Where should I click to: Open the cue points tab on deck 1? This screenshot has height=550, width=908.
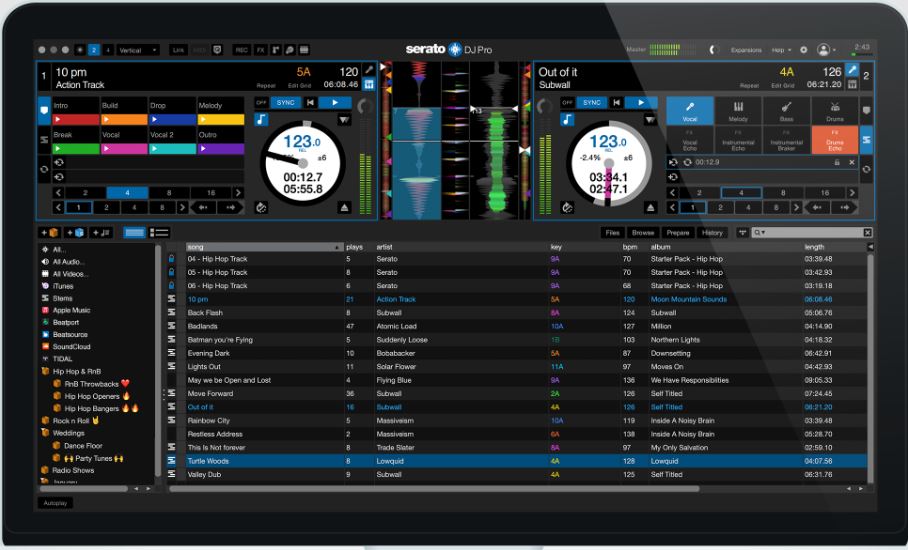pos(44,110)
